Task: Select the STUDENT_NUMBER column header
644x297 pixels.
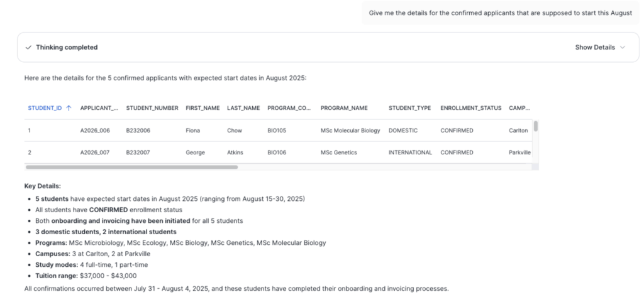Action: 152,108
